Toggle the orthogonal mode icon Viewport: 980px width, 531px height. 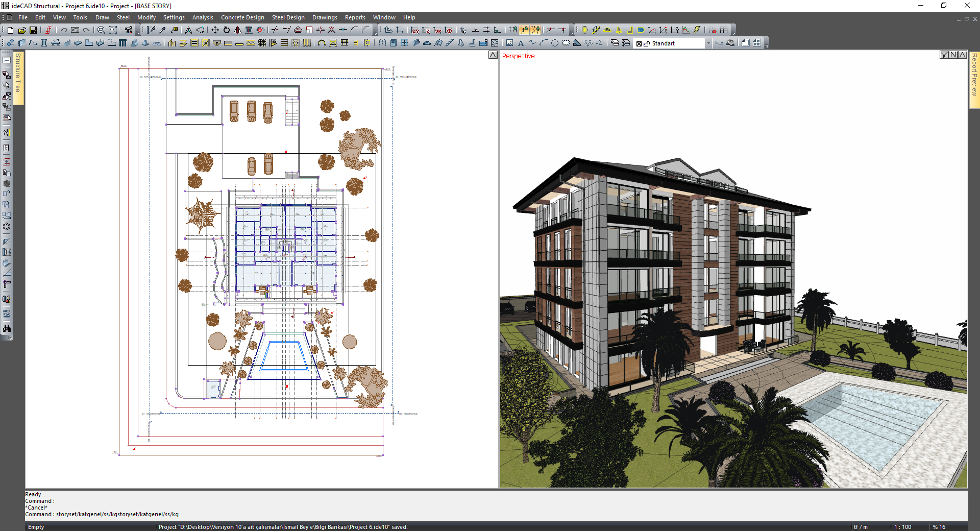pos(498,30)
